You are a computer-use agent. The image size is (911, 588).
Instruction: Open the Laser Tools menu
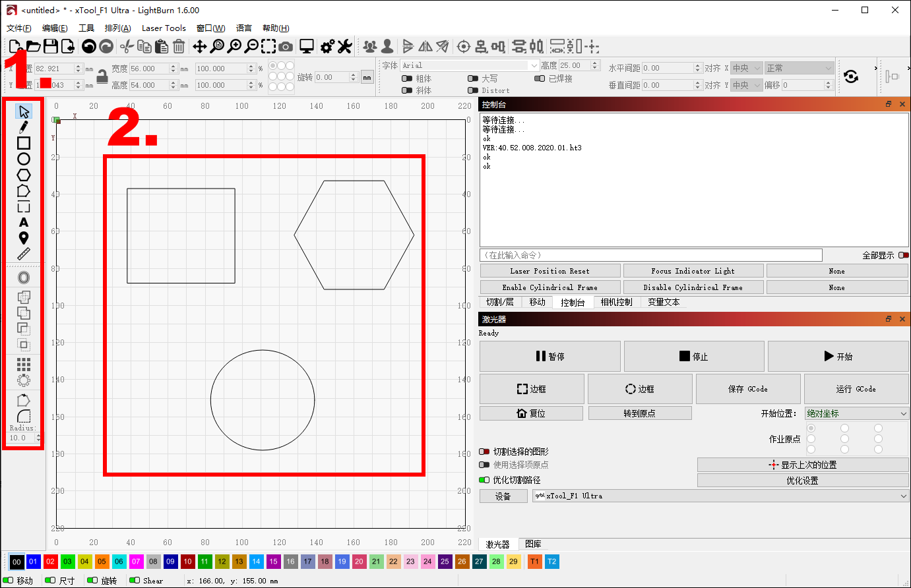164,28
